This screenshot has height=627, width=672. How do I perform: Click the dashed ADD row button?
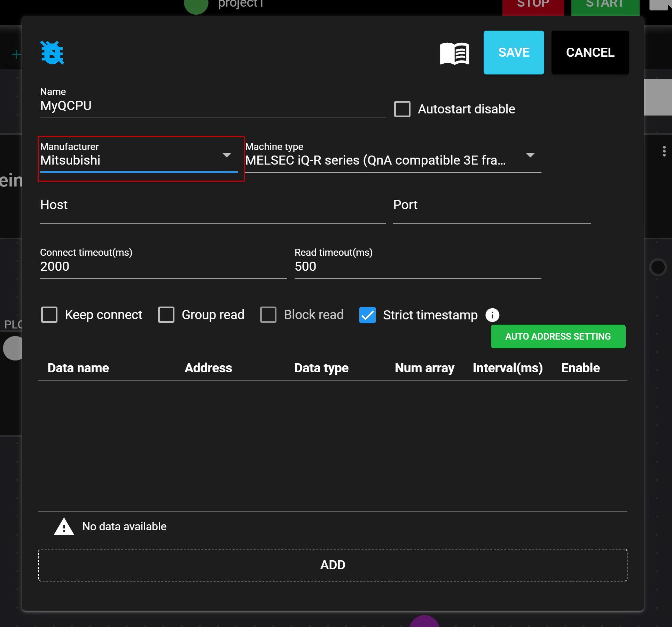pos(333,565)
